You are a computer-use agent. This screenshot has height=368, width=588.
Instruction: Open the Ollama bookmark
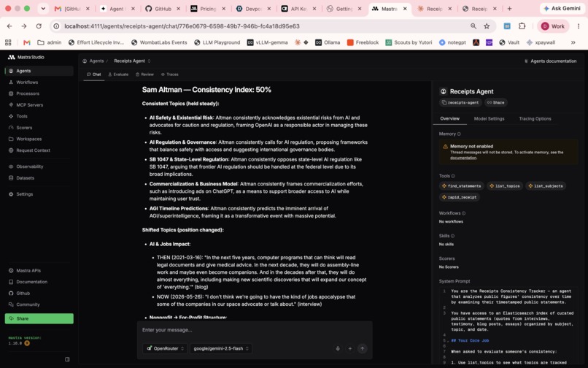pos(328,43)
